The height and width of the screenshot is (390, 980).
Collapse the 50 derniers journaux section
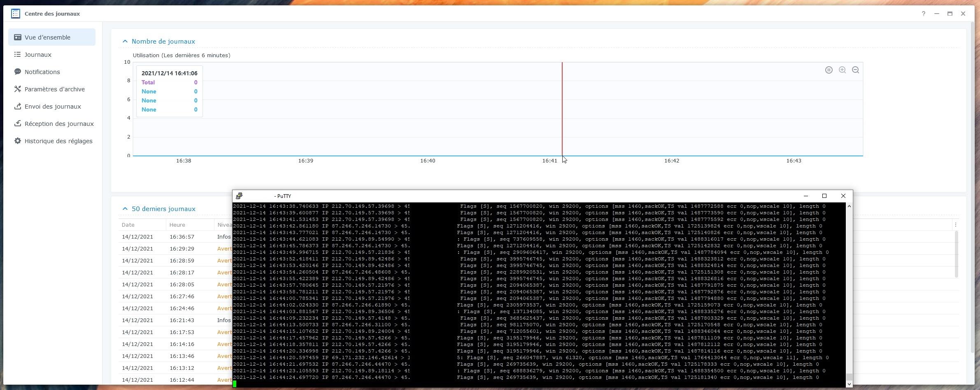(x=125, y=209)
